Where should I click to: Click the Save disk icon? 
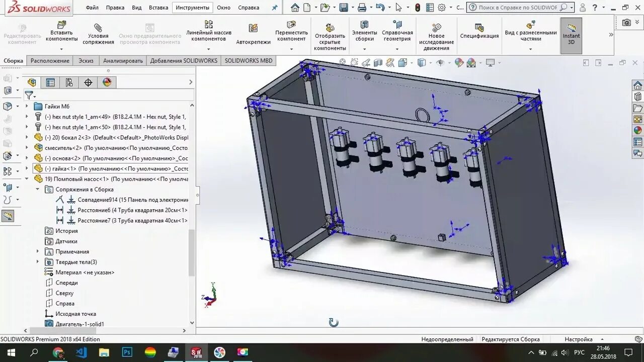(x=344, y=8)
